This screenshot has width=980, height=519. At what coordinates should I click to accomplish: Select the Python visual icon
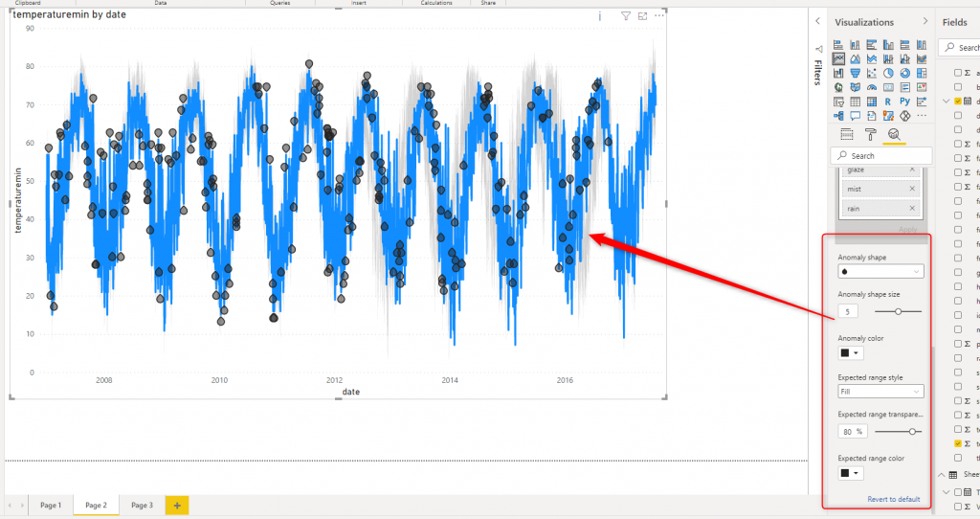[904, 102]
